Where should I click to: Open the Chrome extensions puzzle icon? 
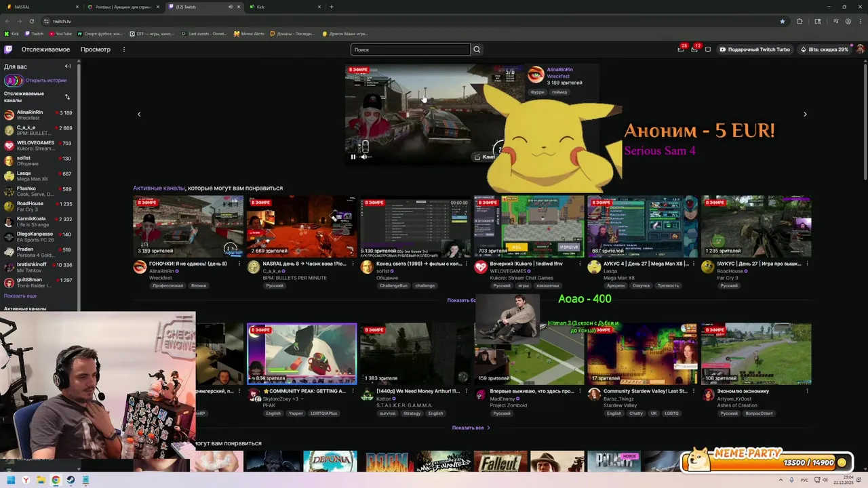(x=800, y=21)
